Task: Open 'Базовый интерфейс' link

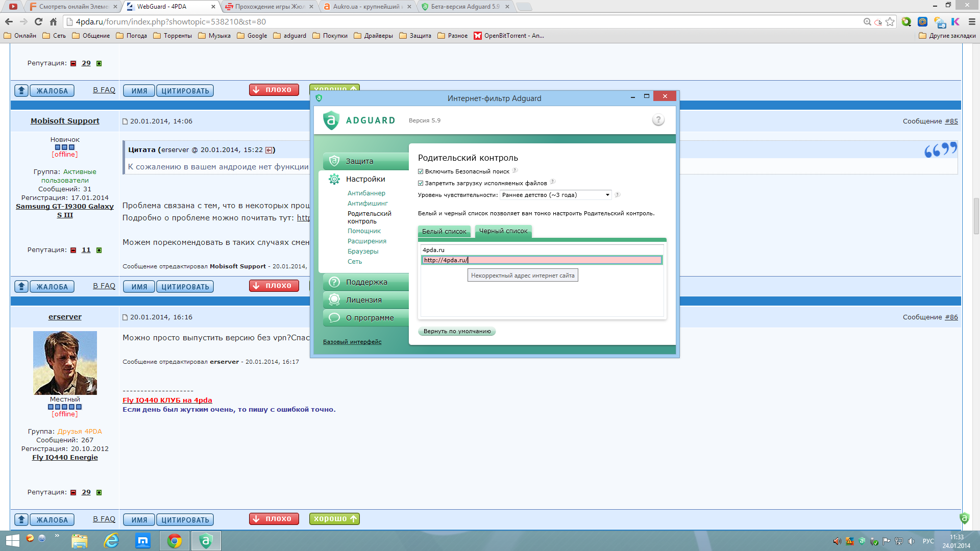Action: pos(352,342)
